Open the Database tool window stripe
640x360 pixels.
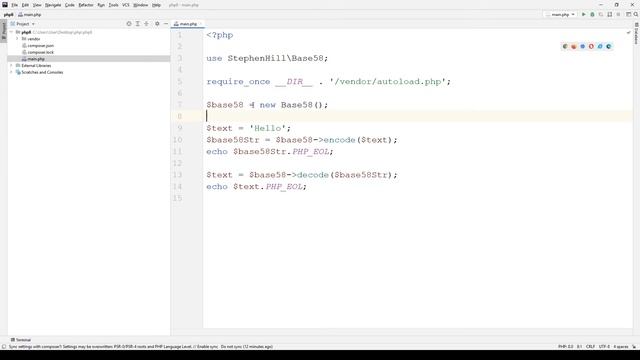(x=636, y=33)
